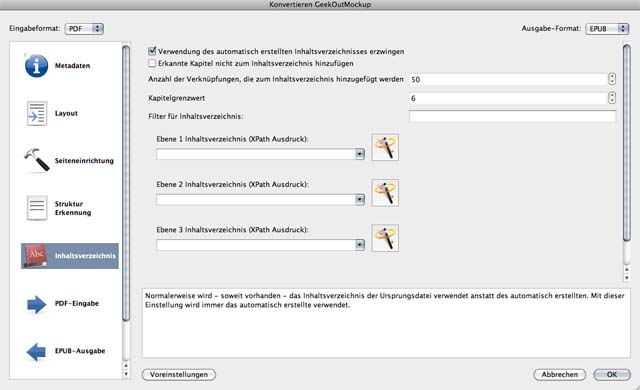The height and width of the screenshot is (390, 640).
Task: Launch XPath wizard for Ebene 3
Action: [385, 238]
